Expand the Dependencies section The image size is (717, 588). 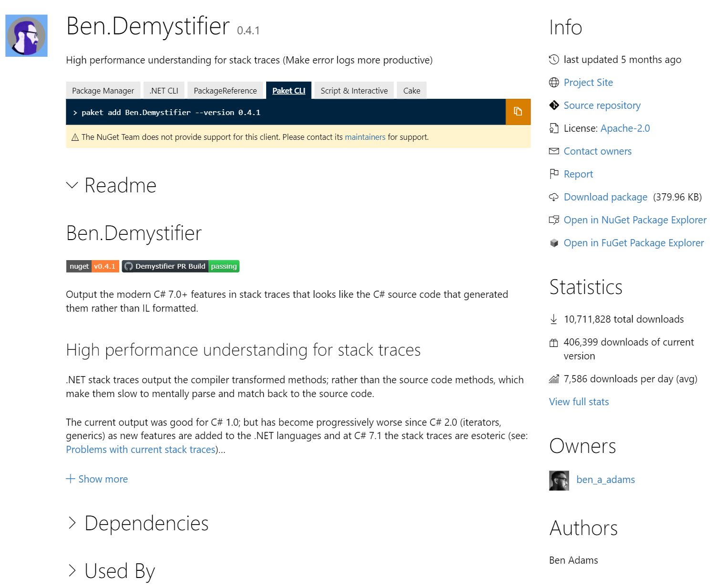pyautogui.click(x=72, y=523)
